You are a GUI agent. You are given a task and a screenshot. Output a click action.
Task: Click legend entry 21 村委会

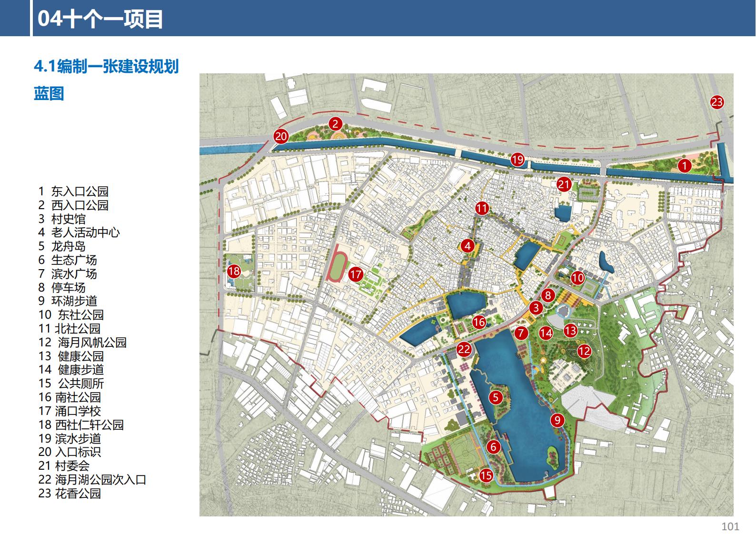[x=64, y=466]
